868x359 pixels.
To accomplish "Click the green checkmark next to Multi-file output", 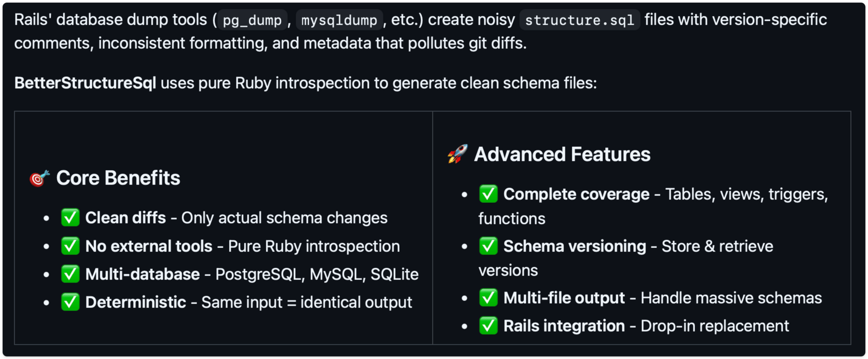I will [x=488, y=298].
